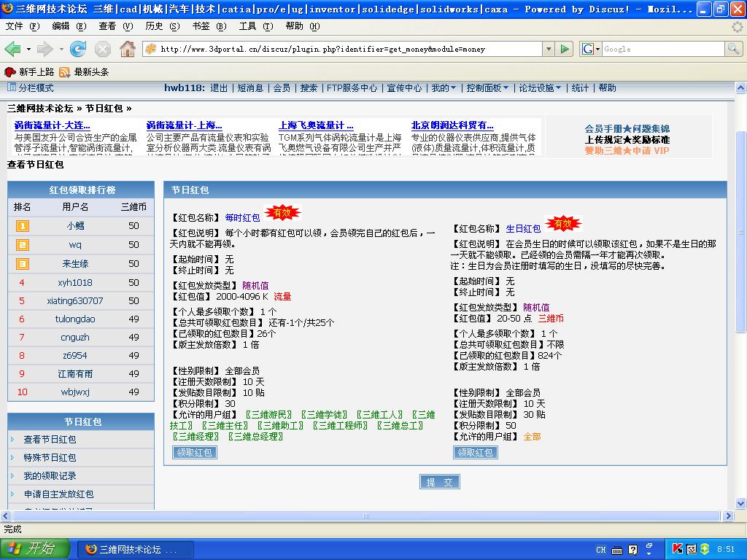
Task: Click the help question mark tray icon
Action: (x=633, y=550)
